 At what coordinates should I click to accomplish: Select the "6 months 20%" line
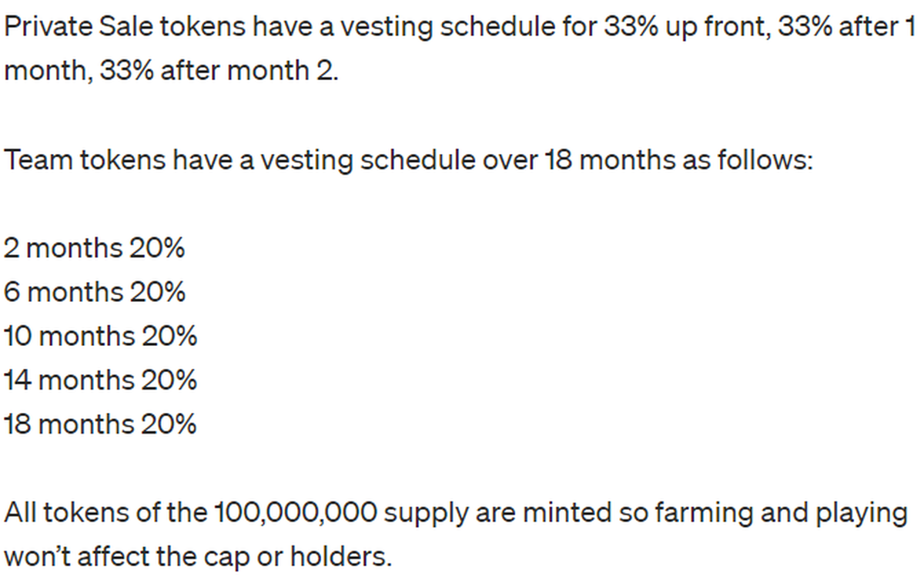coord(94,293)
